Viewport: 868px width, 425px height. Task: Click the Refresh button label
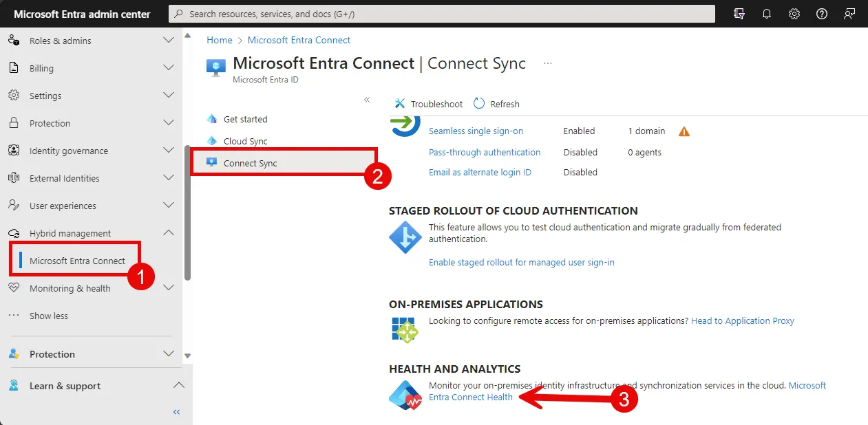tap(505, 104)
